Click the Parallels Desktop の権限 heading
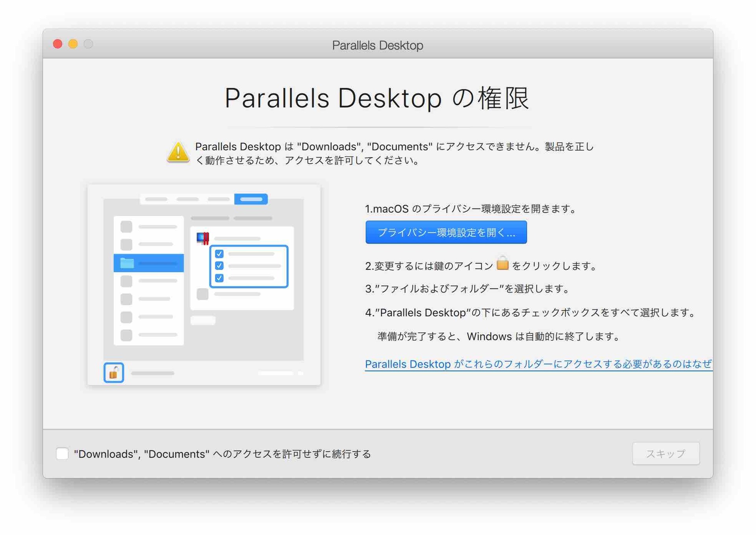The width and height of the screenshot is (756, 535). [377, 98]
